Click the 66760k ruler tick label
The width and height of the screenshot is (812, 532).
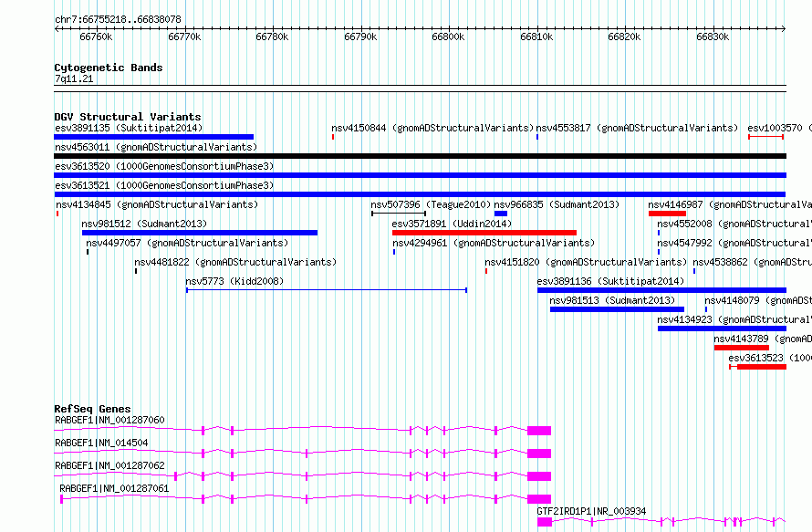97,37
